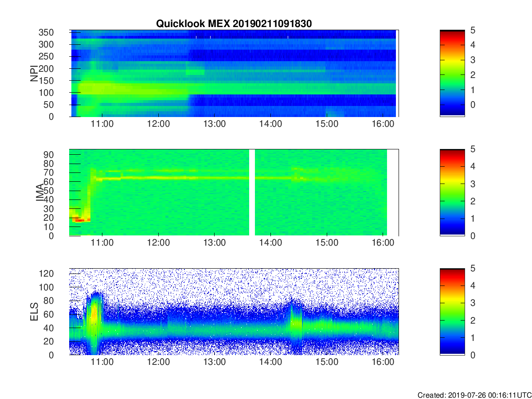Select the NPI axis label
The height and width of the screenshot is (399, 532).
pos(34,74)
